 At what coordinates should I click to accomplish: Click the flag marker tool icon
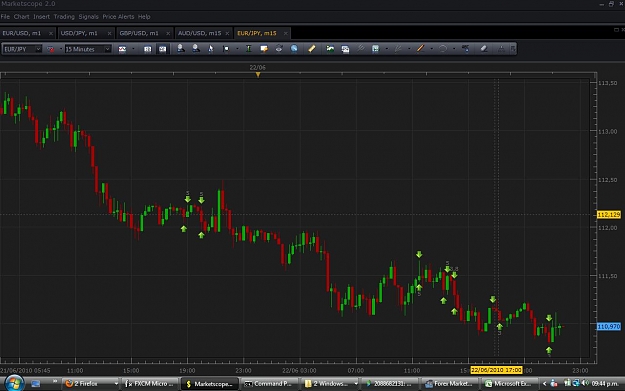[226, 49]
